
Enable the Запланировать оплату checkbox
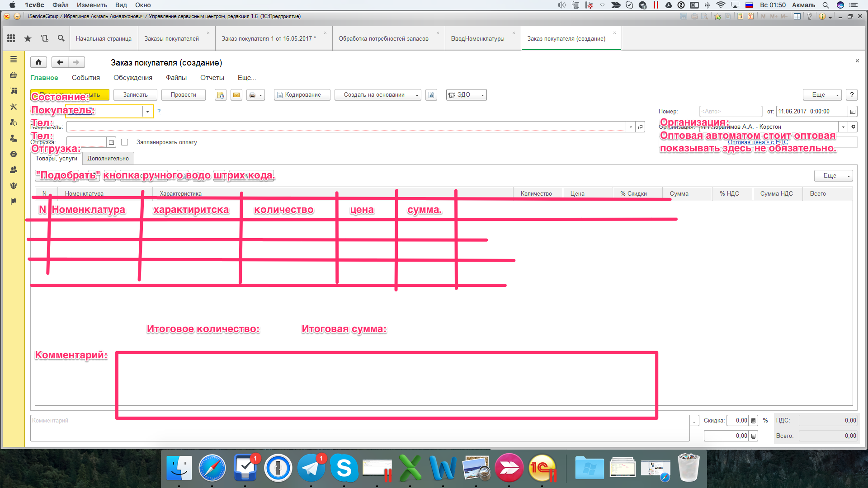point(125,142)
